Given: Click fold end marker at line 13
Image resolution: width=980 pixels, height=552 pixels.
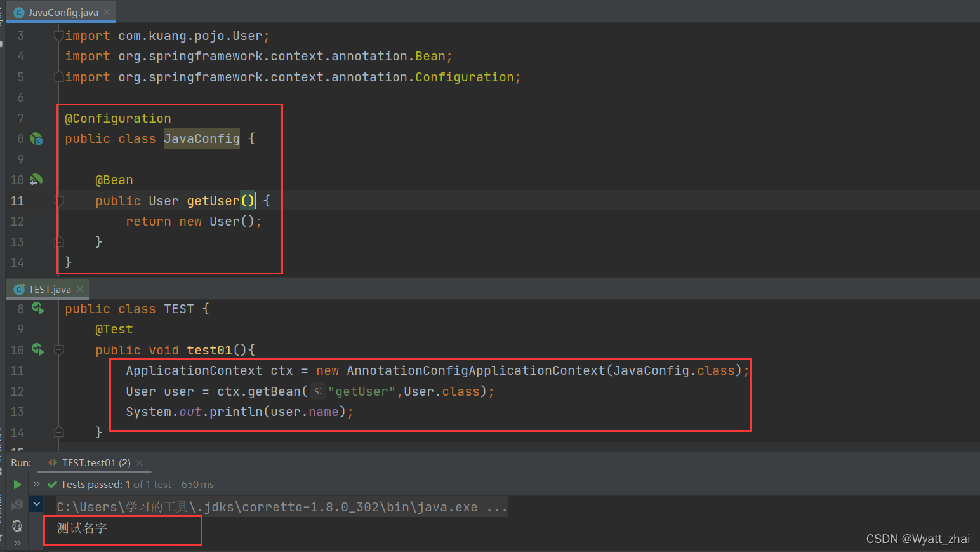Looking at the screenshot, I should [59, 242].
